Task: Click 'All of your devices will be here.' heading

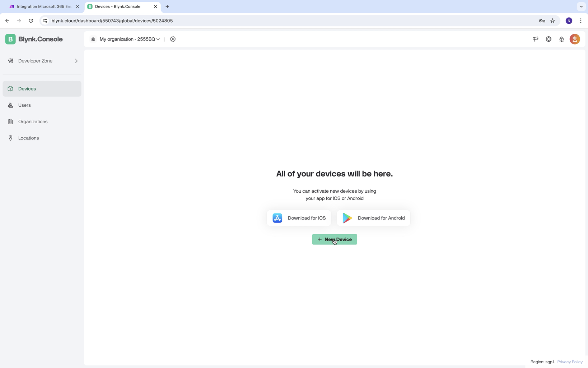Action: coord(335,174)
